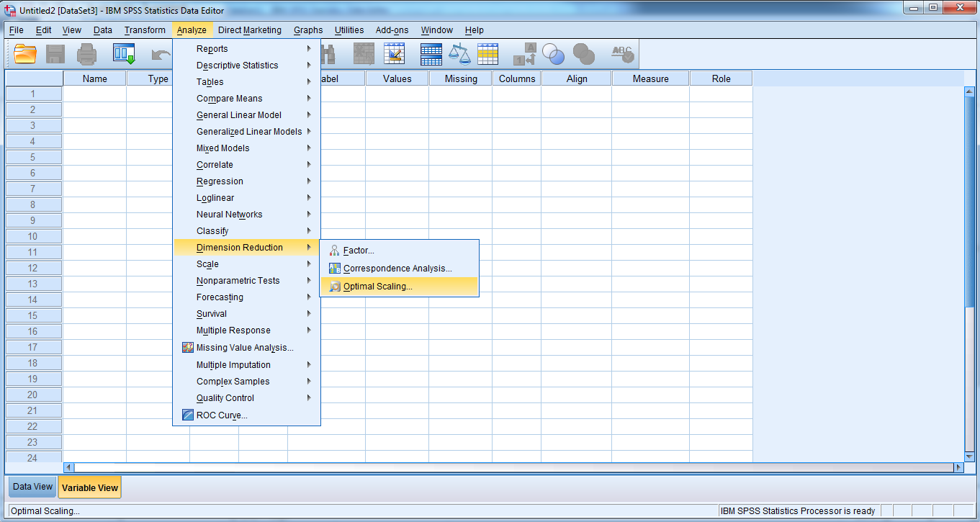Click the Correspondence Analysis item icon
This screenshot has height=522, width=980.
(x=334, y=269)
